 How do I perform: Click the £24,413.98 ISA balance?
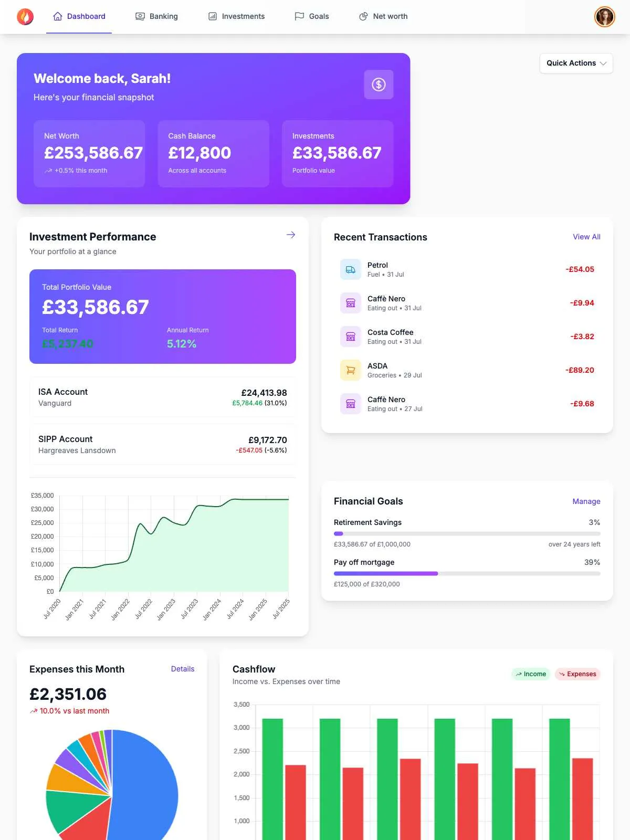tap(264, 393)
